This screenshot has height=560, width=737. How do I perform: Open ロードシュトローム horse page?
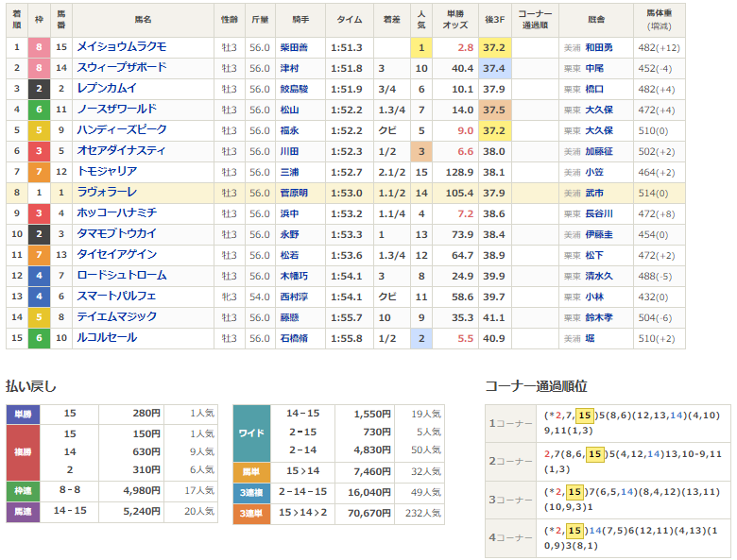[x=122, y=276]
